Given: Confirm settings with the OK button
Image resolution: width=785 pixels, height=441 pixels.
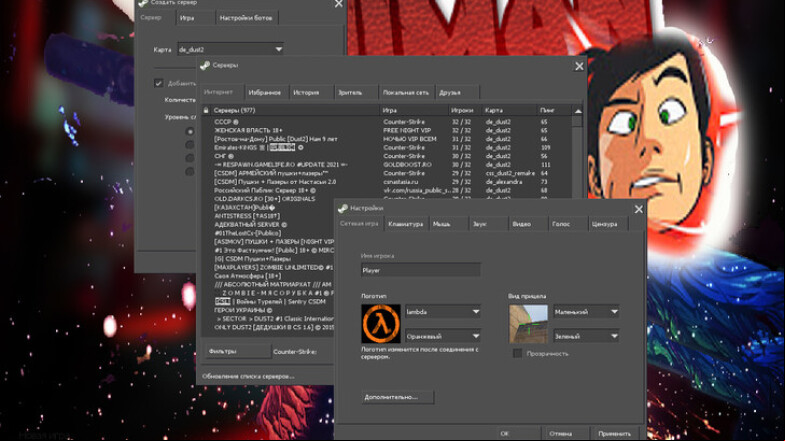Looking at the screenshot, I should 519,433.
